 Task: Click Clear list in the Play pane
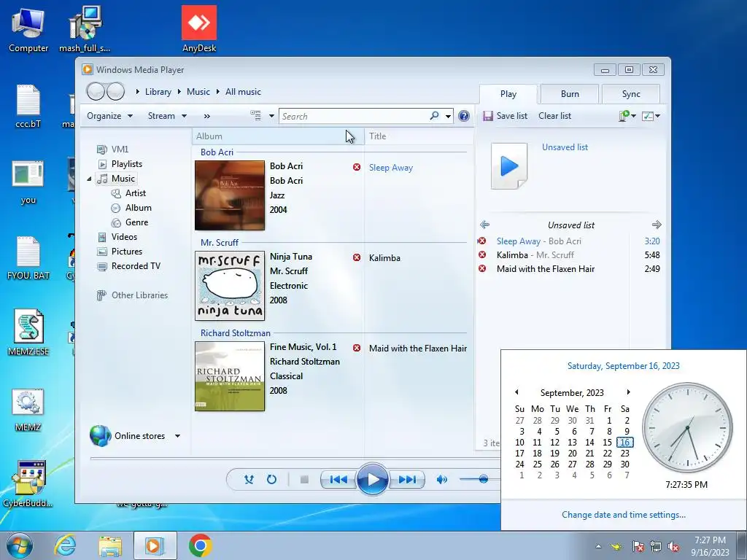tap(554, 116)
